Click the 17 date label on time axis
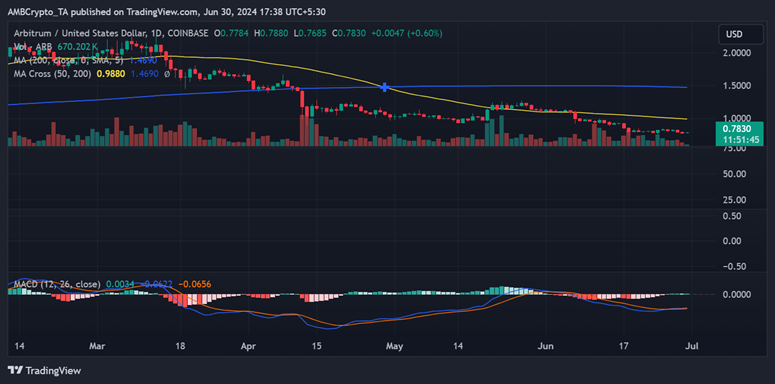 pyautogui.click(x=624, y=345)
